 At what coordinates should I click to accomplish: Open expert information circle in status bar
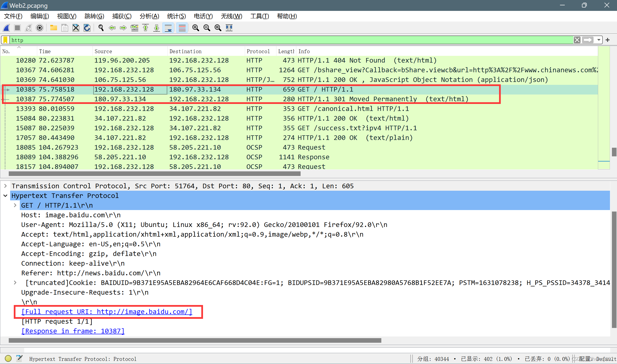point(8,359)
